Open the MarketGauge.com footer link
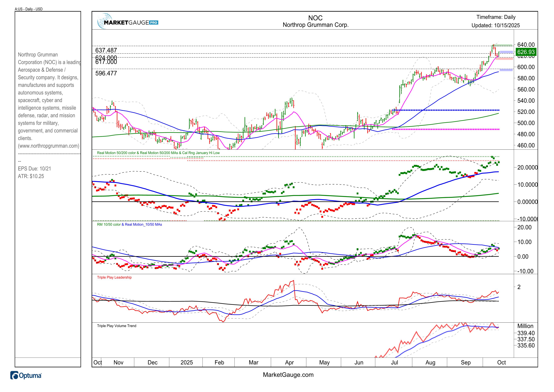 click(288, 375)
